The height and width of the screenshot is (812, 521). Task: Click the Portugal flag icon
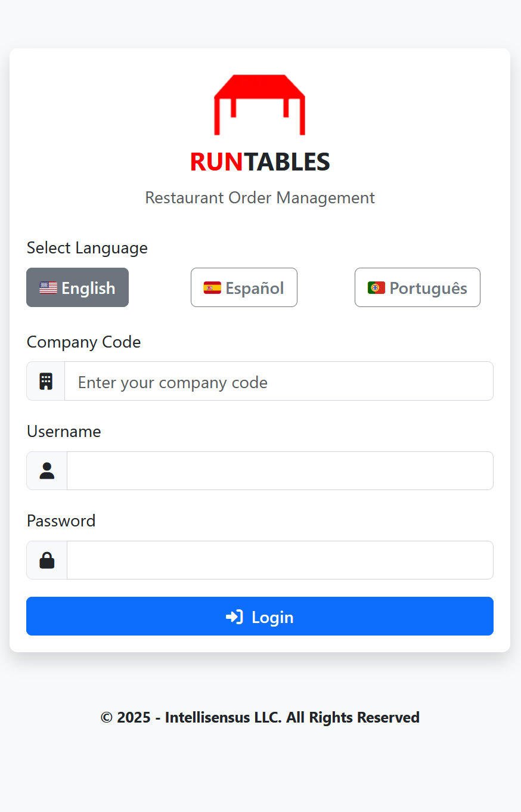[376, 288]
